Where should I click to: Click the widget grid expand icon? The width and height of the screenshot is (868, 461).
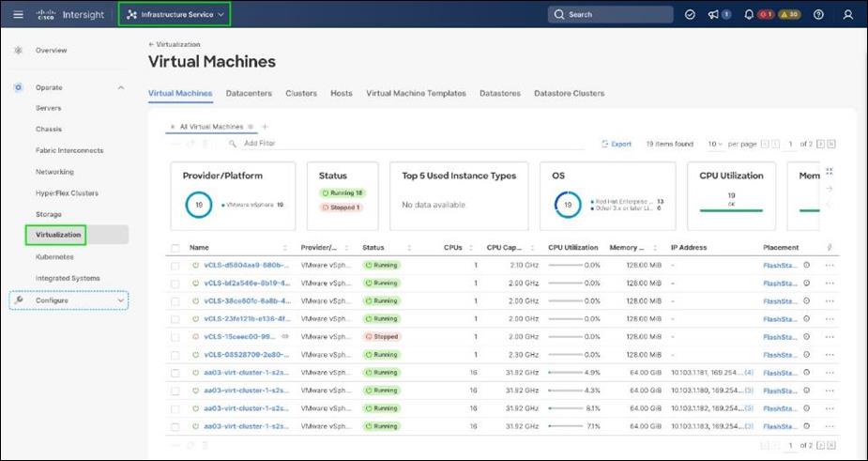coord(830,172)
